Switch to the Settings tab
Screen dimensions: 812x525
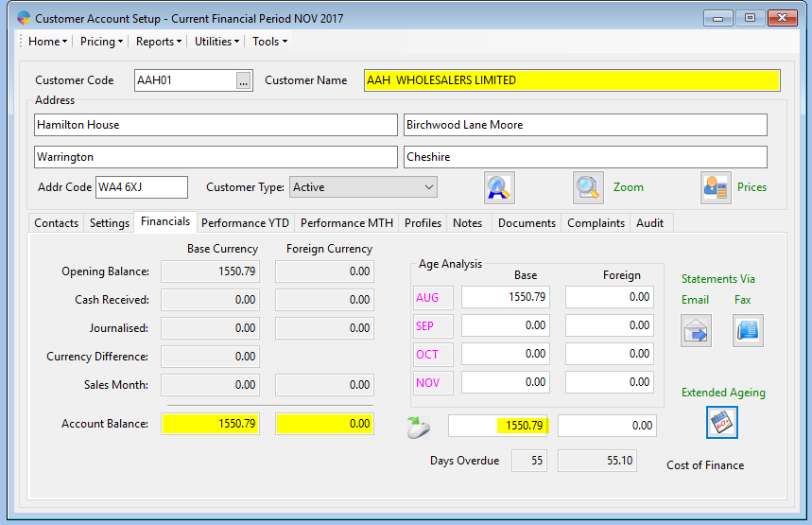(x=110, y=223)
